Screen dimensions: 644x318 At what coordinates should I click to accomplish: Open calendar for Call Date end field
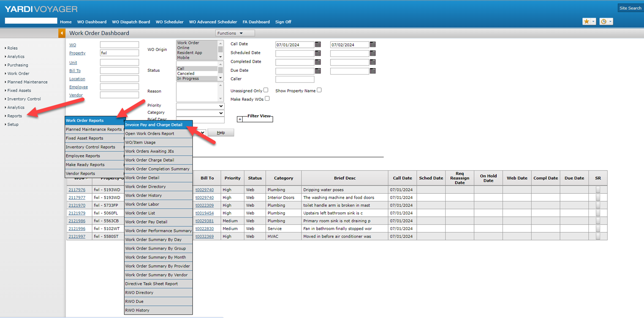(373, 45)
